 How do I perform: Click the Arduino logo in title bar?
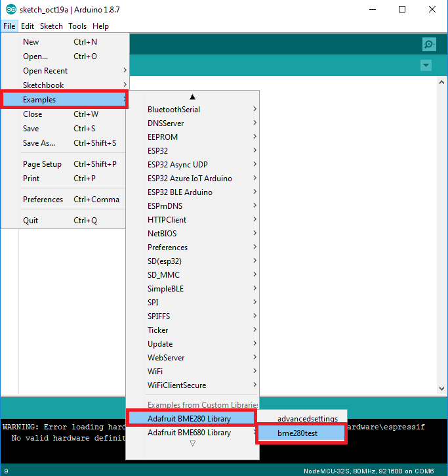click(x=11, y=9)
